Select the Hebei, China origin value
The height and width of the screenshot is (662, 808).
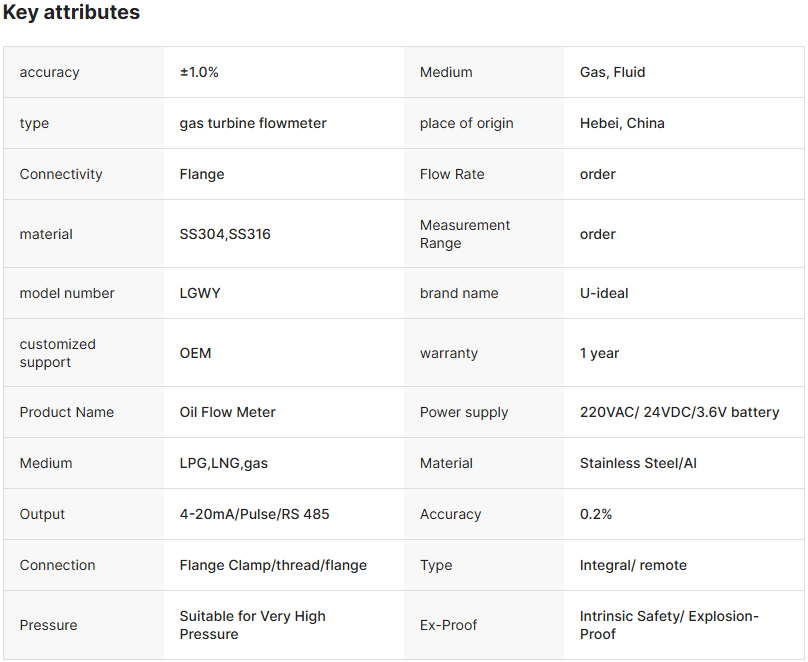click(622, 123)
